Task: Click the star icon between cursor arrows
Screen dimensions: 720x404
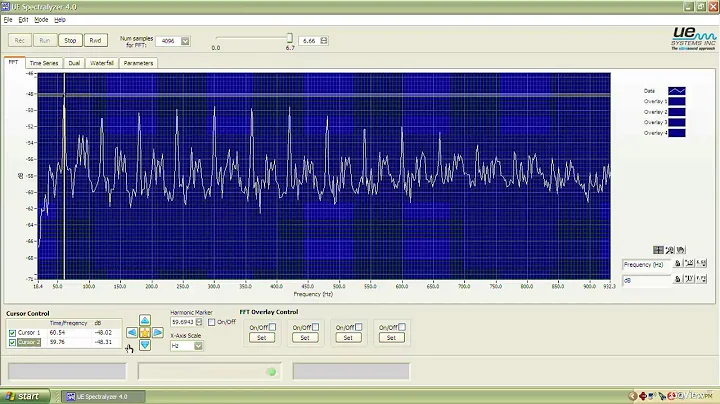Action: click(145, 332)
